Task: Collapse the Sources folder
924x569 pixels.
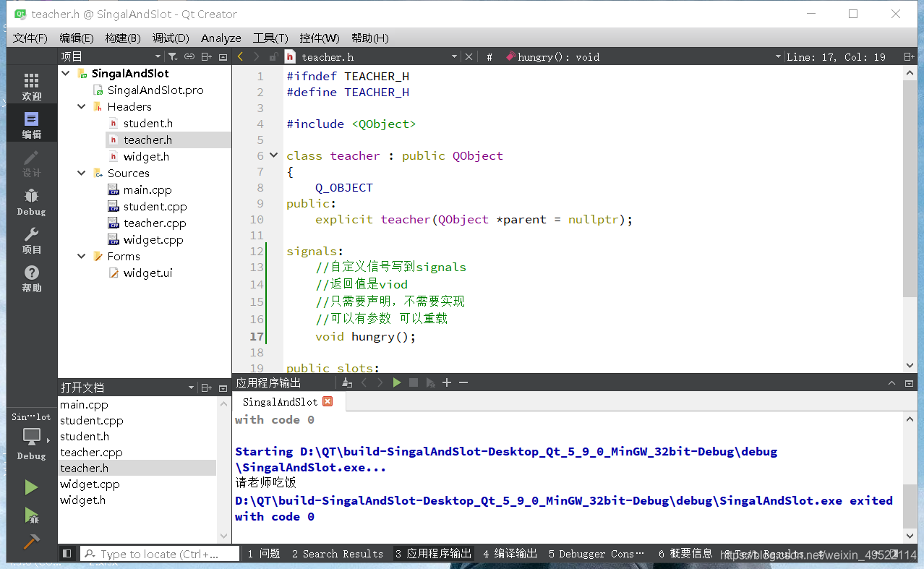Action: coord(82,173)
